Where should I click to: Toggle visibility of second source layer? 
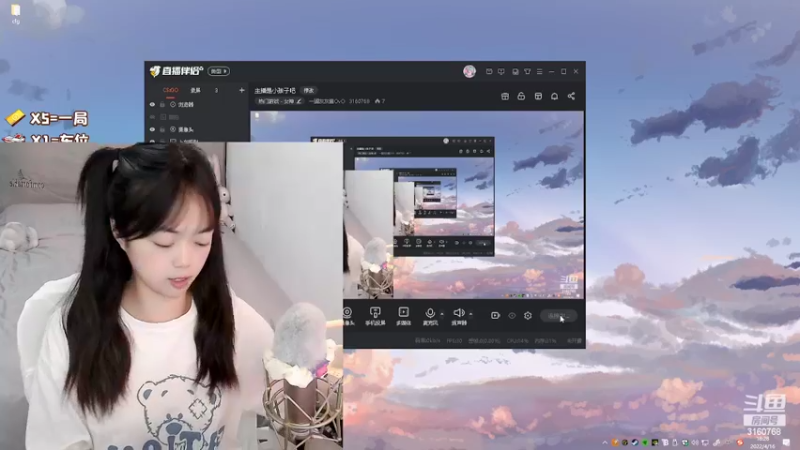[152, 117]
